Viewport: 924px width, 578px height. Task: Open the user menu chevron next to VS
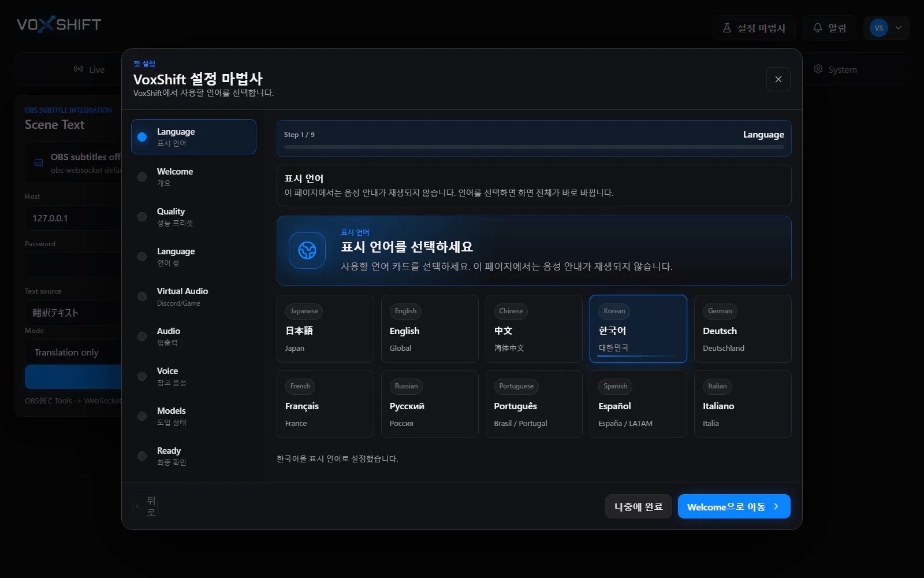[x=899, y=28]
